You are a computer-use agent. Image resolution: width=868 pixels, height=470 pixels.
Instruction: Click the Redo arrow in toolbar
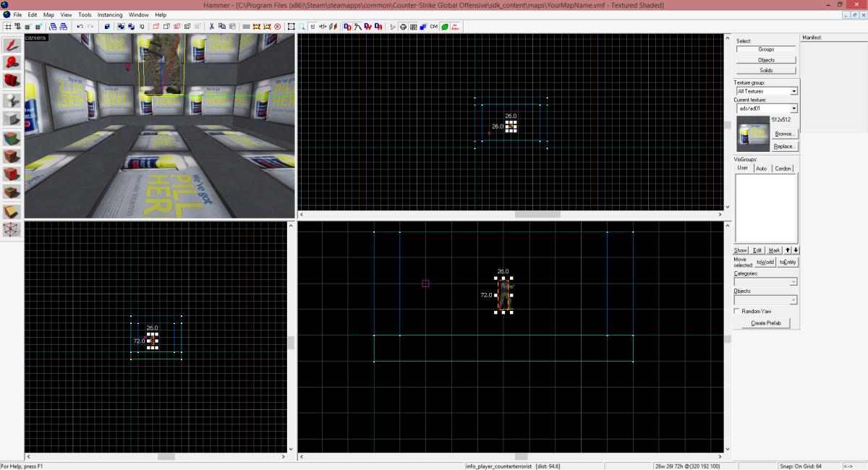point(90,26)
